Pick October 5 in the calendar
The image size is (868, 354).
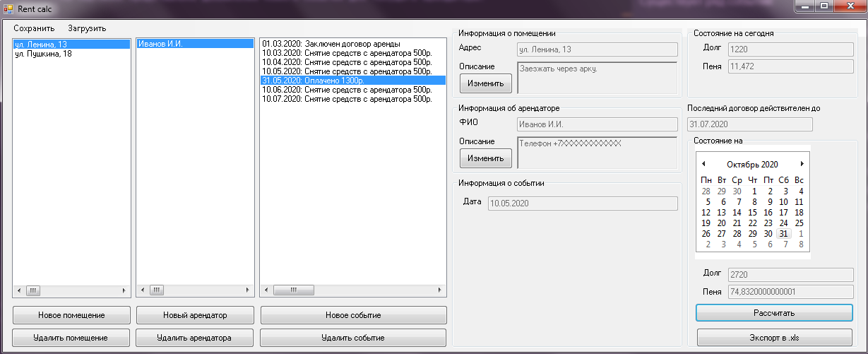[707, 201]
